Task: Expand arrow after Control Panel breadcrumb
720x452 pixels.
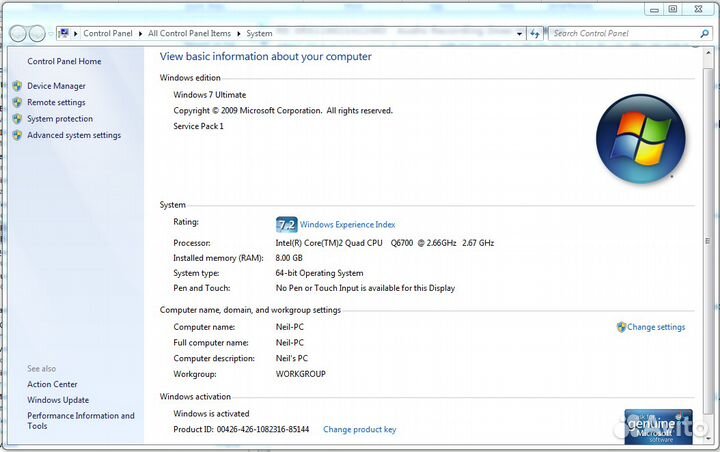Action: coord(140,34)
